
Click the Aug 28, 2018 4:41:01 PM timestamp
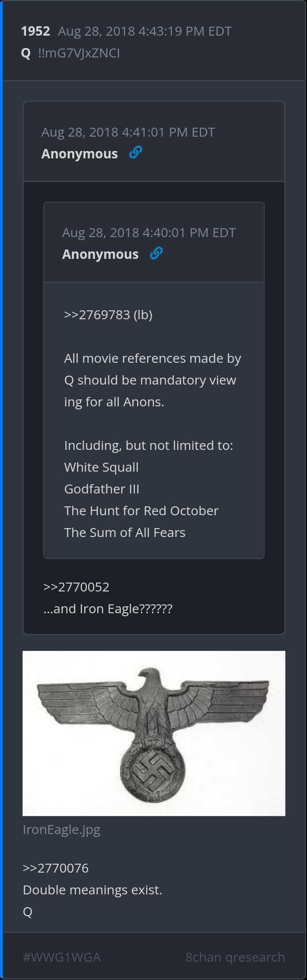click(128, 132)
